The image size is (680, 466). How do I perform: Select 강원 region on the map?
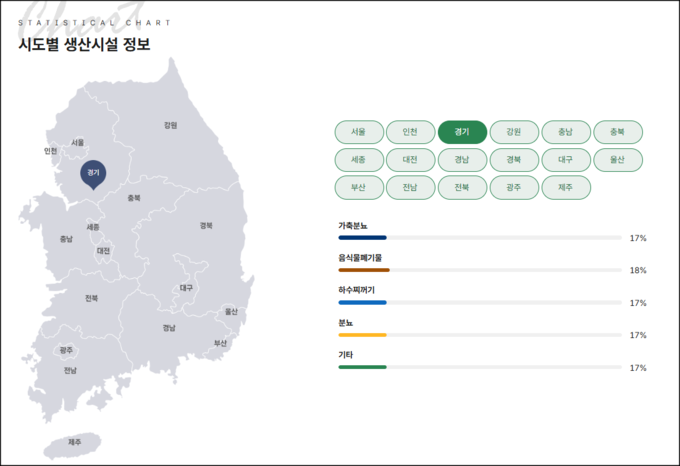pos(170,125)
